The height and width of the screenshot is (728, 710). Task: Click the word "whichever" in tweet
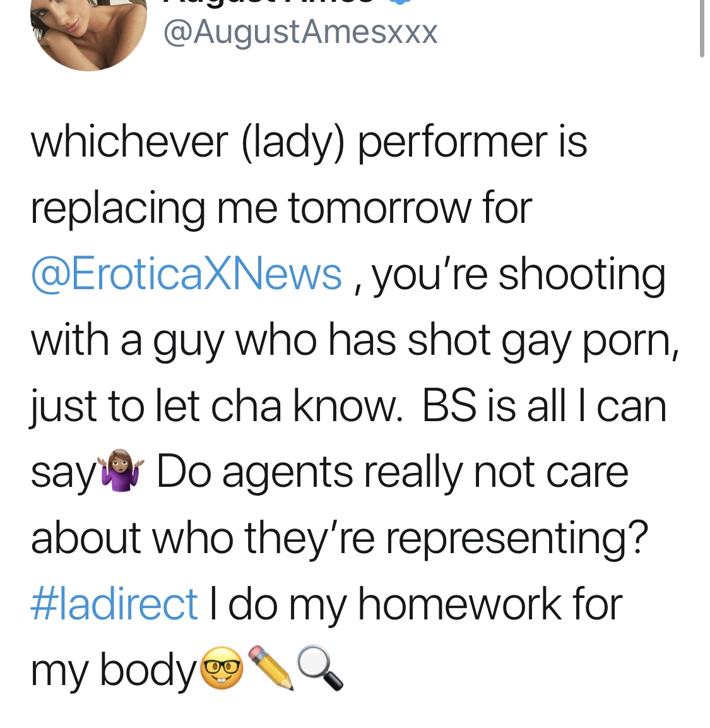click(129, 142)
